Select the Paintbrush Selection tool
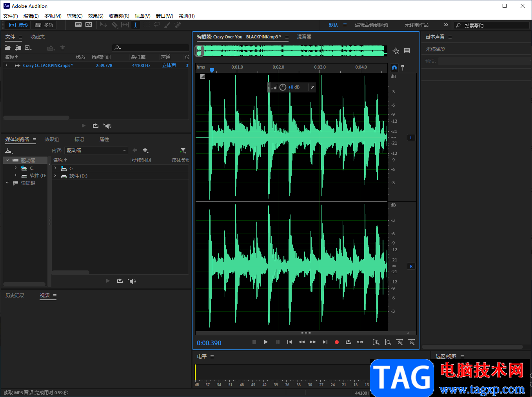 tap(167, 25)
